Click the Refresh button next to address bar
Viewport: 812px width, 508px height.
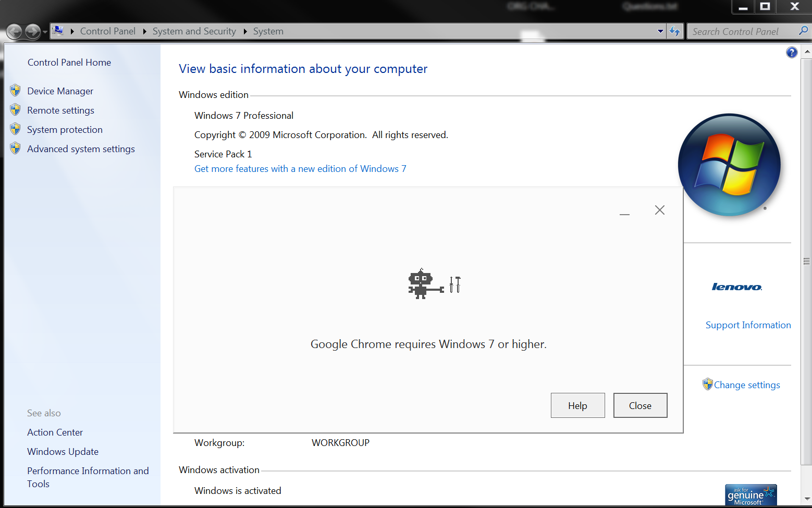[674, 31]
